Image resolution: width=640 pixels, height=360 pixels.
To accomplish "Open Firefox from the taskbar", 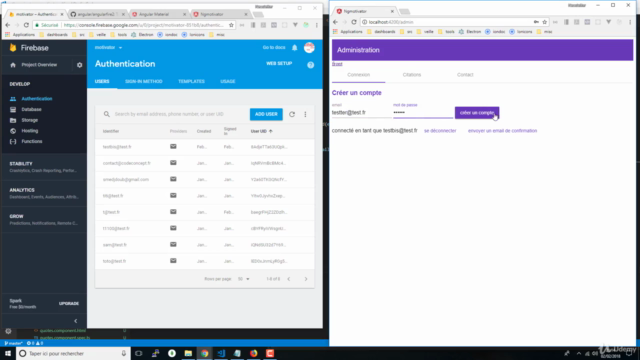I will [x=253, y=353].
